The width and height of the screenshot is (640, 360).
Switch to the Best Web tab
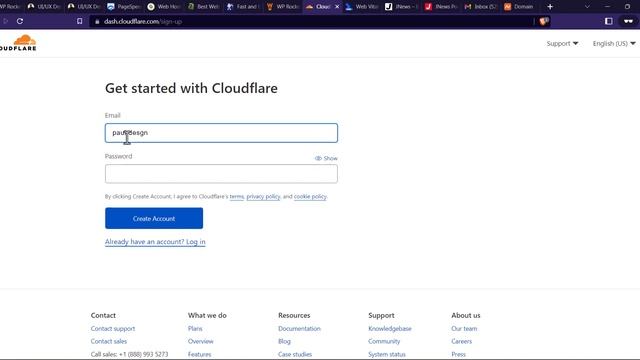coord(204,7)
